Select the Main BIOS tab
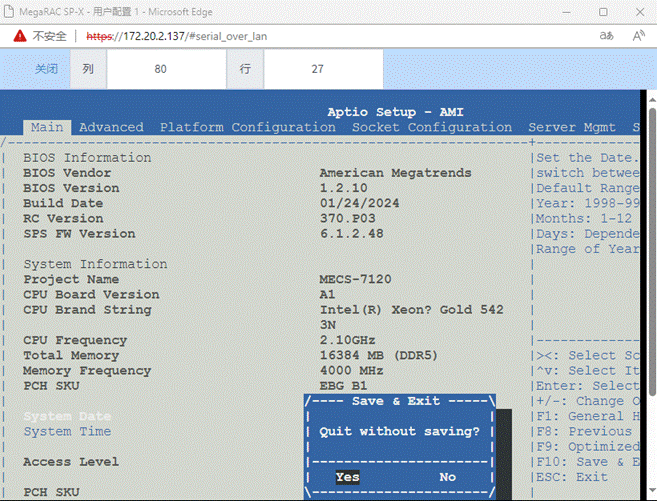The height and width of the screenshot is (501, 657). click(46, 127)
